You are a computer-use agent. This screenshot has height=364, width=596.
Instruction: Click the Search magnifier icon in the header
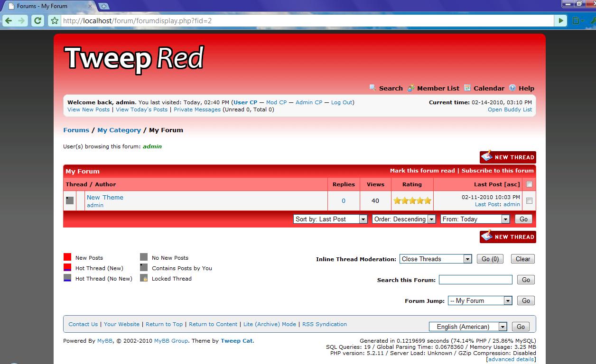tap(373, 88)
